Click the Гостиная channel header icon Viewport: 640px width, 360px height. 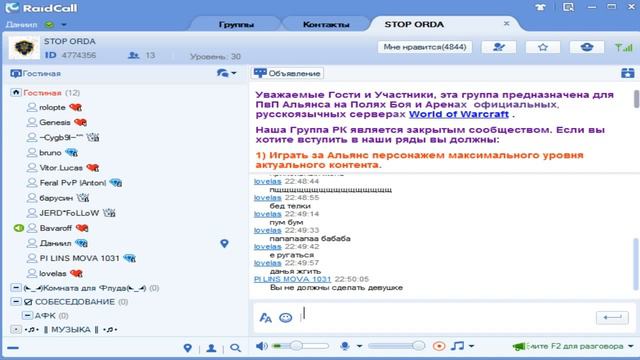[x=16, y=73]
